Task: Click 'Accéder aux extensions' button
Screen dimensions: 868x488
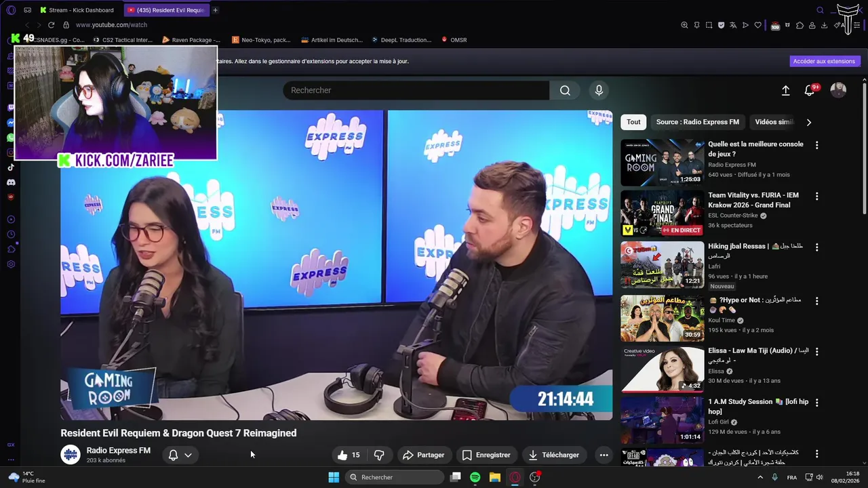Action: tap(824, 61)
